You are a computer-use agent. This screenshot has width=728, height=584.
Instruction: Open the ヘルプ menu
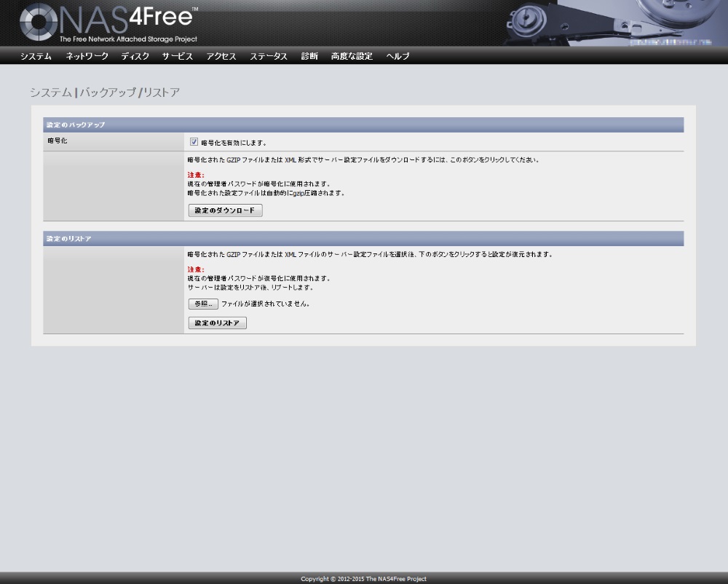click(398, 56)
